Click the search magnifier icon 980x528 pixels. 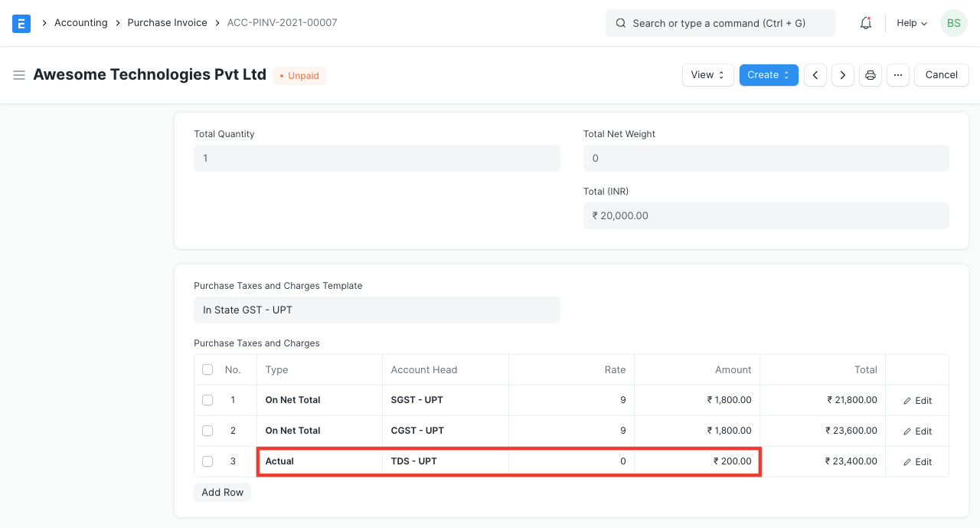(x=621, y=23)
